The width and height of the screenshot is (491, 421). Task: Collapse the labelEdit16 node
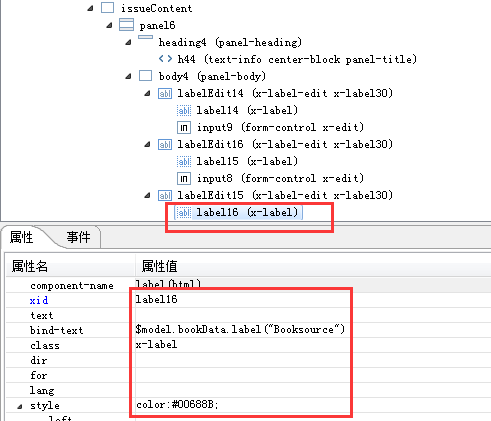pos(147,144)
